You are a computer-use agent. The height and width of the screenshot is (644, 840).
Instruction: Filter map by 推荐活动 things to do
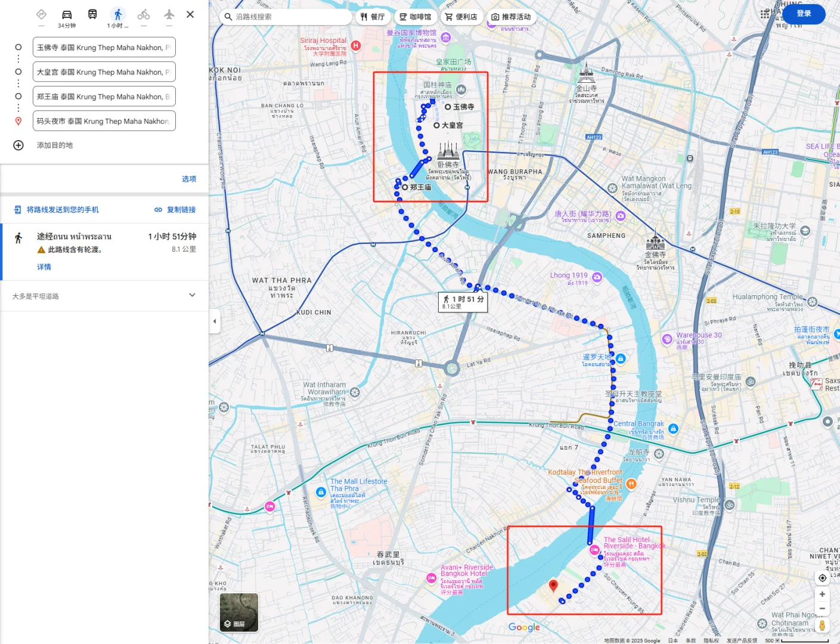click(512, 17)
